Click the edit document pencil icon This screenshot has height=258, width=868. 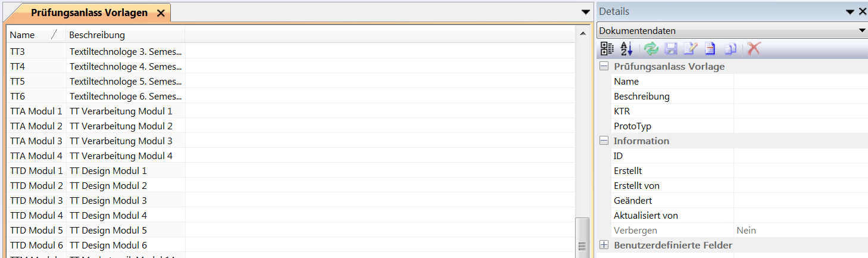pyautogui.click(x=691, y=49)
